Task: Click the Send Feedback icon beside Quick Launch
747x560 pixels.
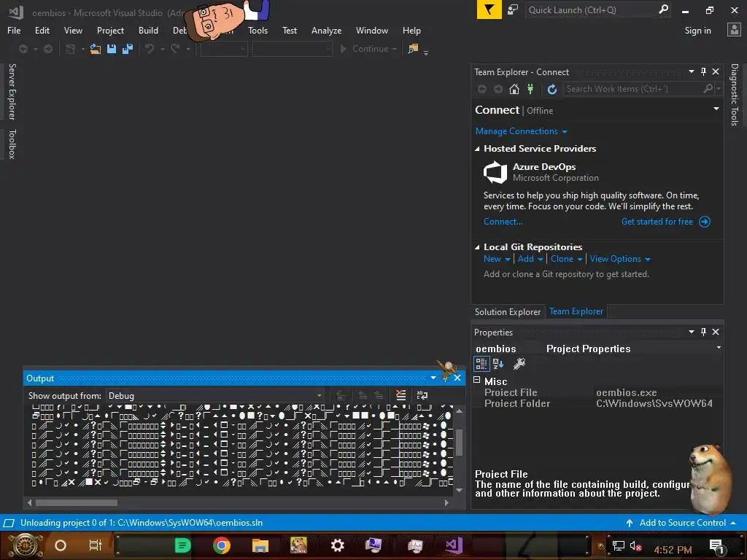Action: [513, 9]
